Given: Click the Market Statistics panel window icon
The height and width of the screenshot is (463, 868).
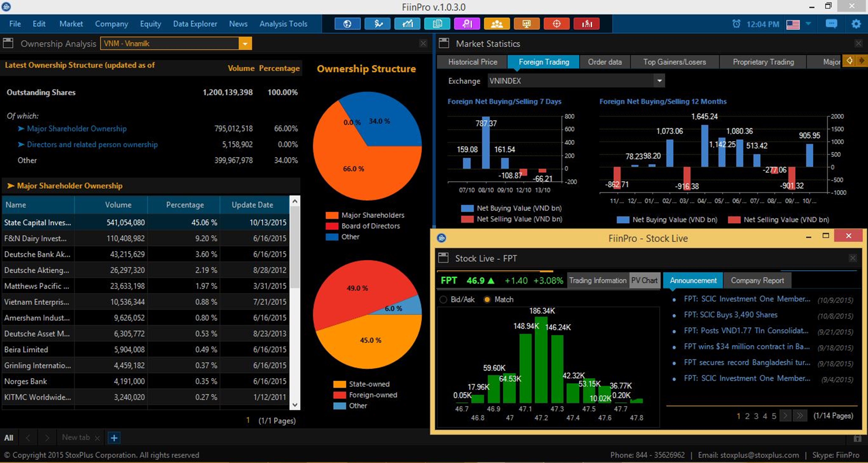Looking at the screenshot, I should 444,43.
